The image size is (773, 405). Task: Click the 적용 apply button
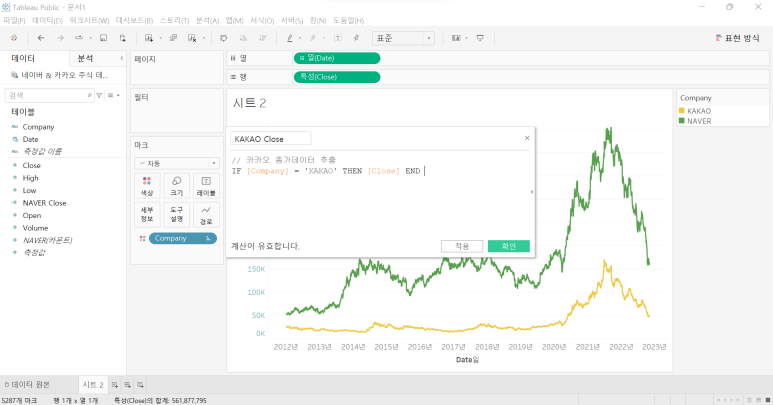[462, 246]
